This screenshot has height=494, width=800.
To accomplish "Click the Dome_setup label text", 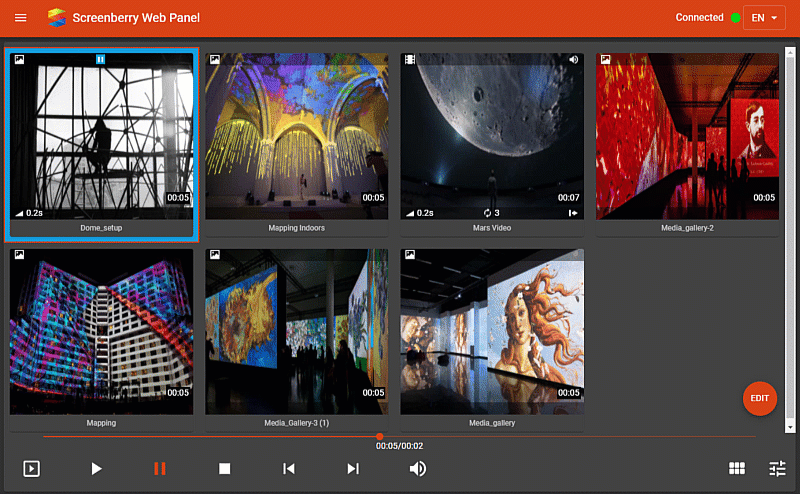I will 101,228.
